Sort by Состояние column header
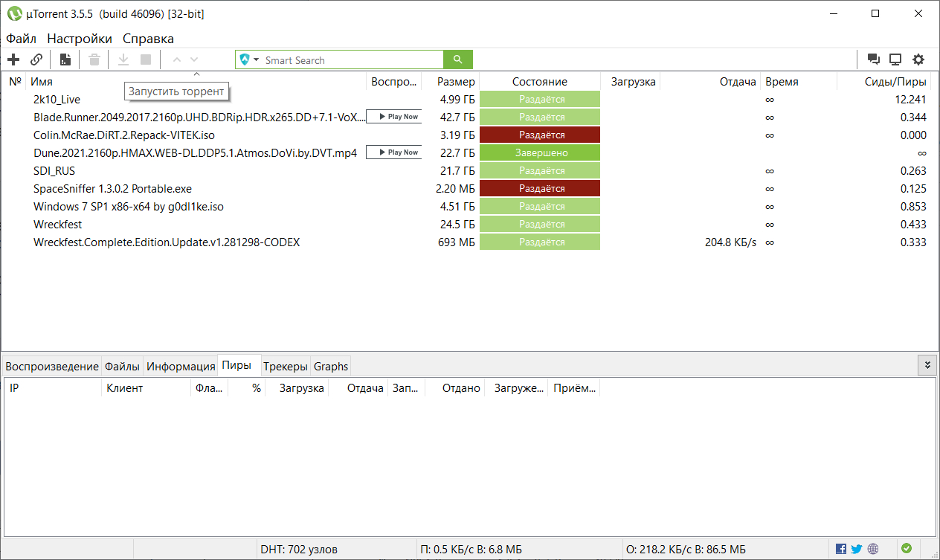 click(x=540, y=82)
